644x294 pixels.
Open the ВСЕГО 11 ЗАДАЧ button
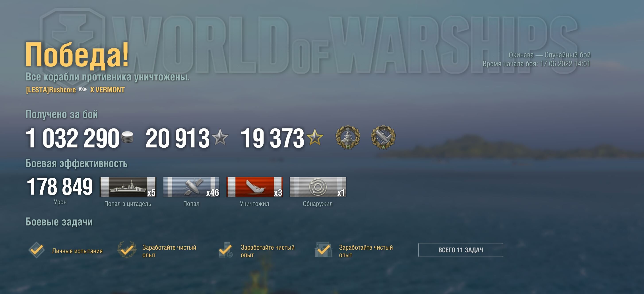(x=461, y=250)
